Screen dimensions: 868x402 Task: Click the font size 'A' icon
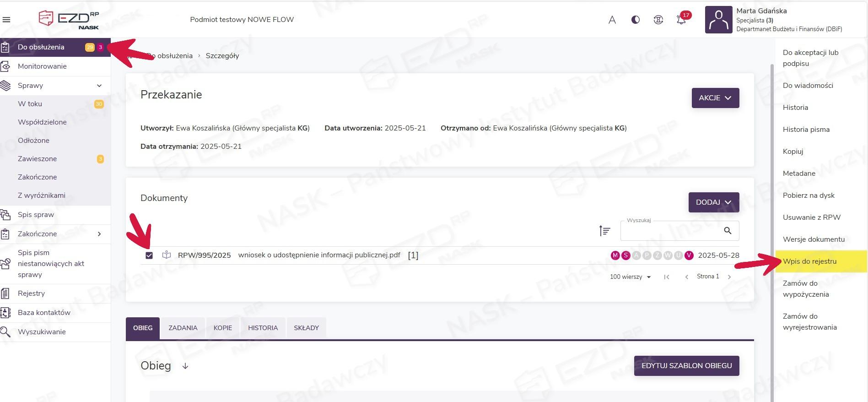[x=612, y=20]
